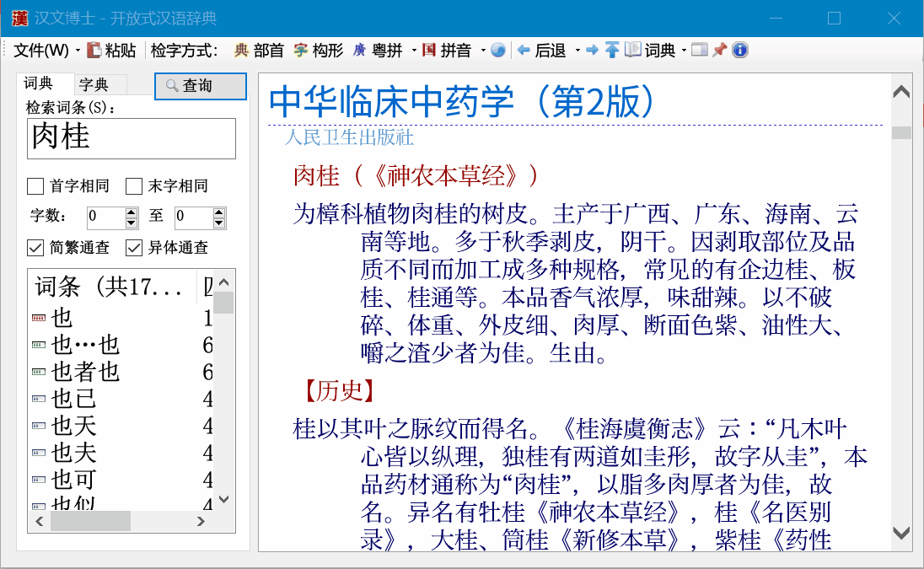Click the card icon beside 也天
Screen dimensions: 924x569
click(39, 427)
